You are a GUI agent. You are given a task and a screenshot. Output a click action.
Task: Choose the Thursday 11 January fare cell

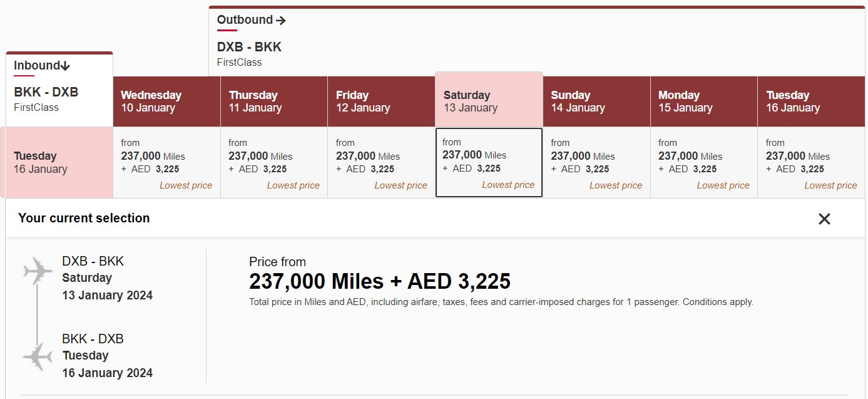pos(274,162)
